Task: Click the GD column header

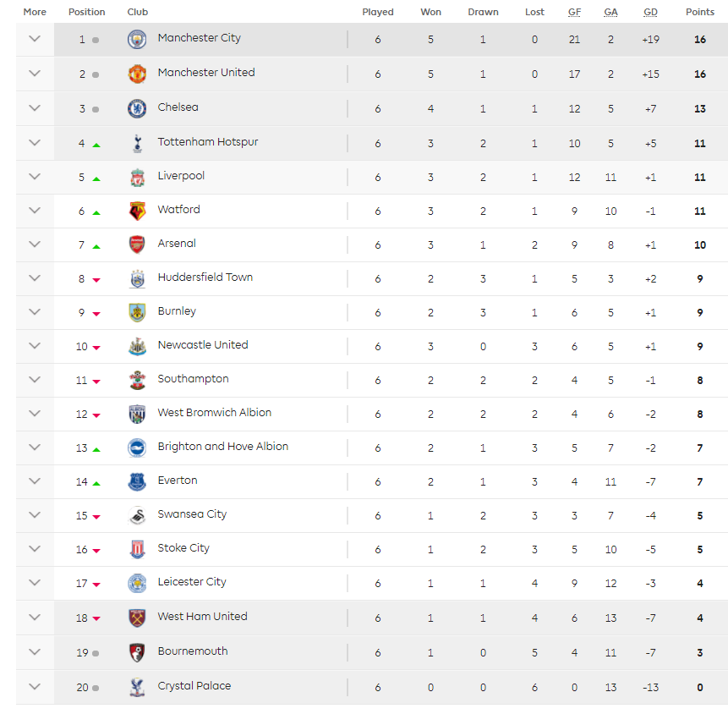Action: point(650,13)
